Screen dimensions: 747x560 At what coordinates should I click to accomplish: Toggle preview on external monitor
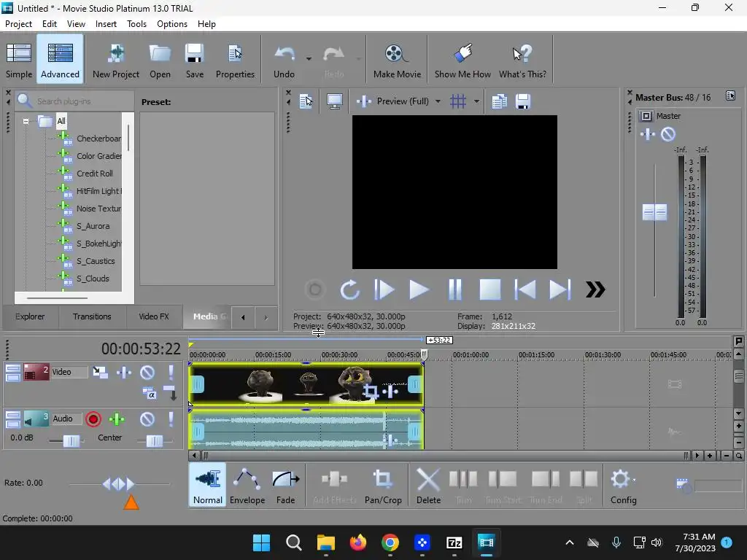[334, 101]
